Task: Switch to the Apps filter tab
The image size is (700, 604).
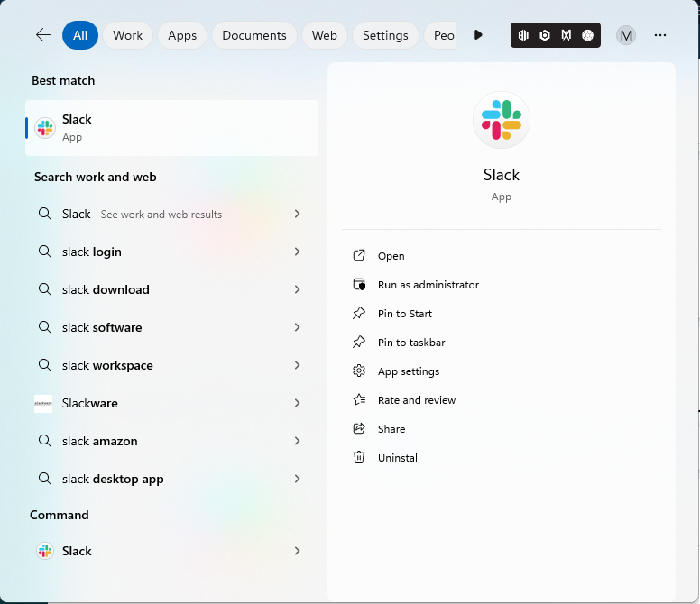Action: click(x=182, y=35)
